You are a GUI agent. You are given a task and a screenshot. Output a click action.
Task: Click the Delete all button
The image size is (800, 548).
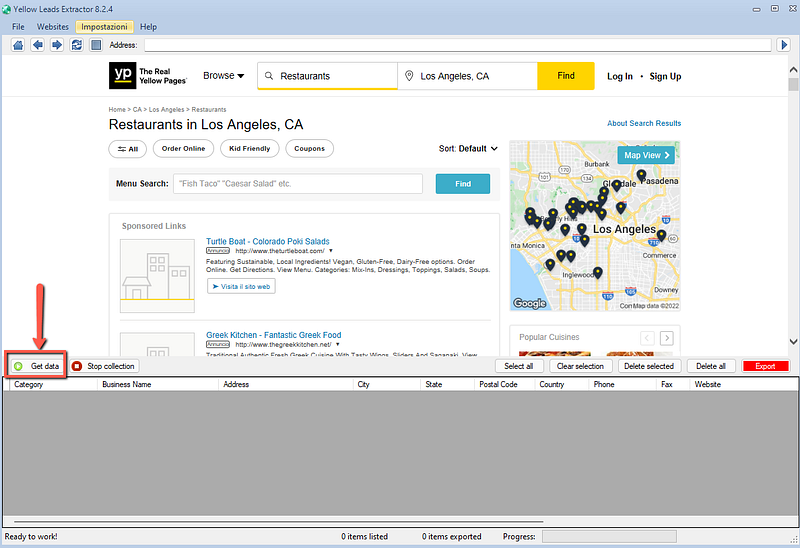(710, 366)
